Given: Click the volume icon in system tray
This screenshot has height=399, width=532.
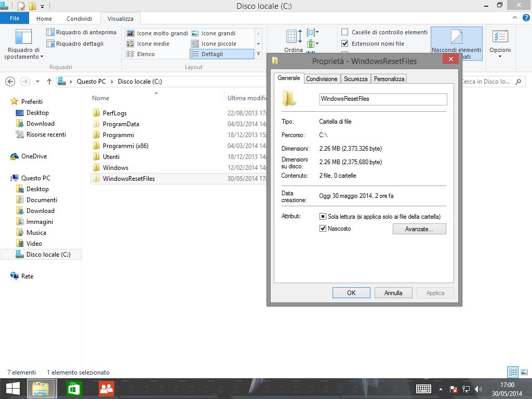Looking at the screenshot, I should [x=478, y=389].
